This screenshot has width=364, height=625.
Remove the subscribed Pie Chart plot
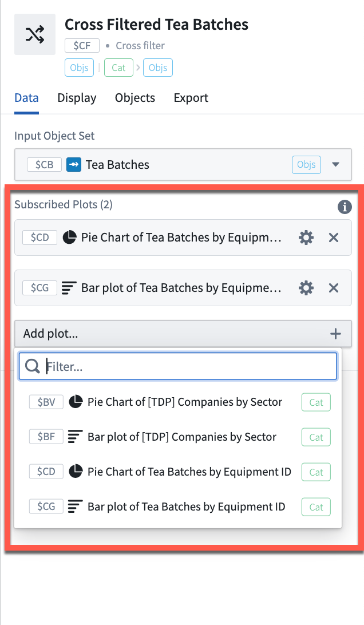(x=334, y=238)
